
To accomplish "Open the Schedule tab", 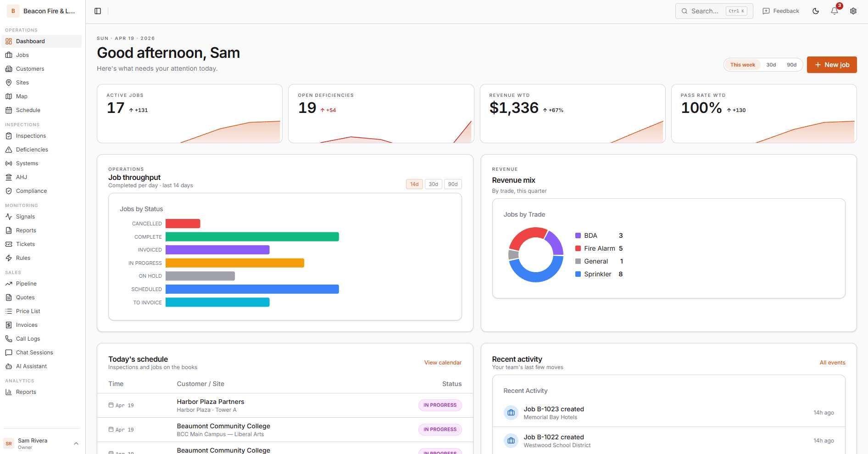I will click(x=28, y=110).
